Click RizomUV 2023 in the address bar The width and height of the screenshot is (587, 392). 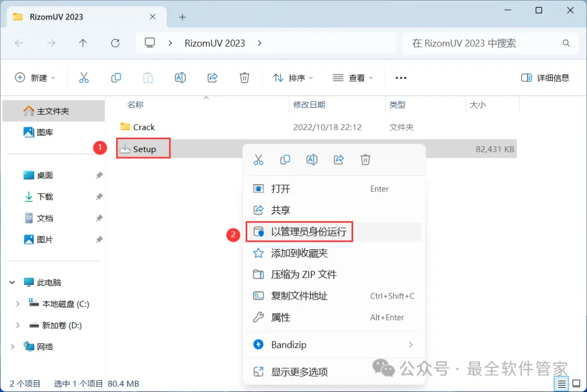[x=215, y=43]
